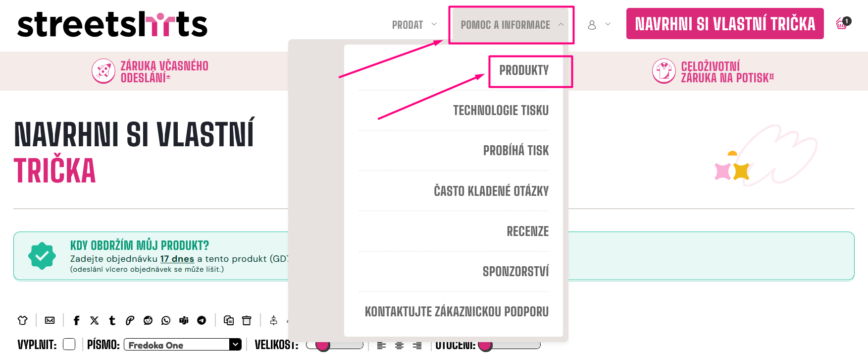Open Často kladené otázky menu item

tap(491, 191)
